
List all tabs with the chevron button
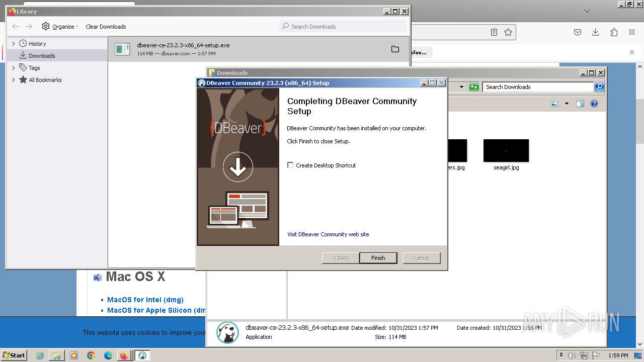587,11
